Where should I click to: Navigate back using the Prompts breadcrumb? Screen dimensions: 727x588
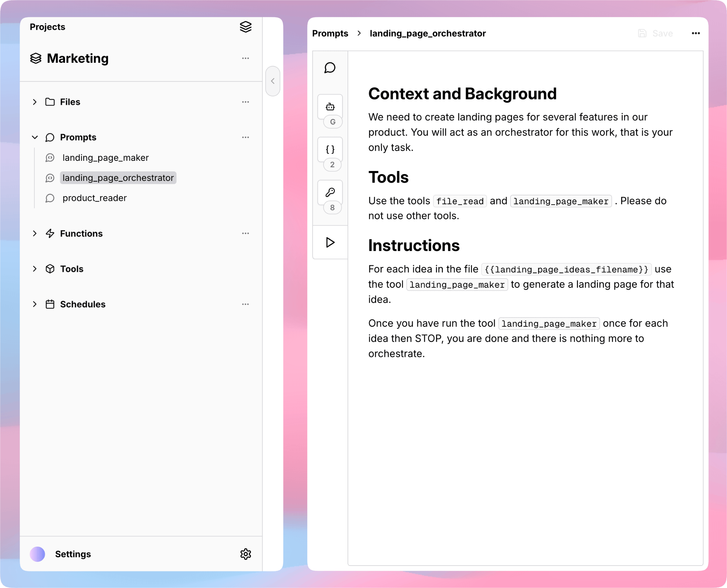tap(330, 33)
